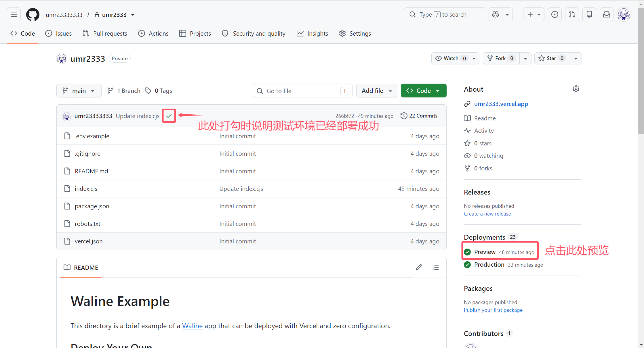Edit repository details with About gear icon
Image resolution: width=644 pixels, height=348 pixels.
[x=576, y=89]
